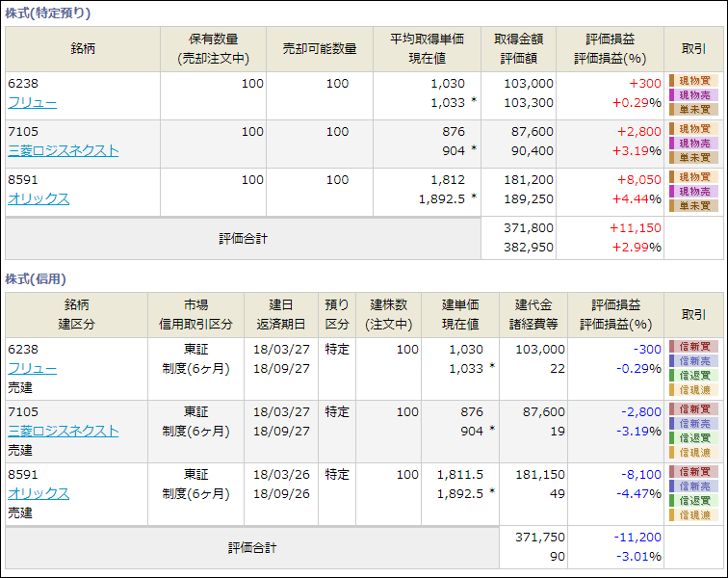This screenshot has width=728, height=578.
Task: Select the +0.29% gain value
Action: [x=637, y=103]
